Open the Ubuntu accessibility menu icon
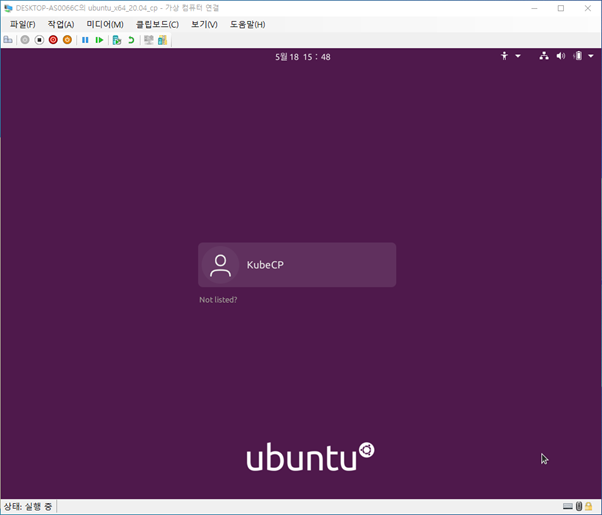Screen dimensions: 602x515 point(504,56)
